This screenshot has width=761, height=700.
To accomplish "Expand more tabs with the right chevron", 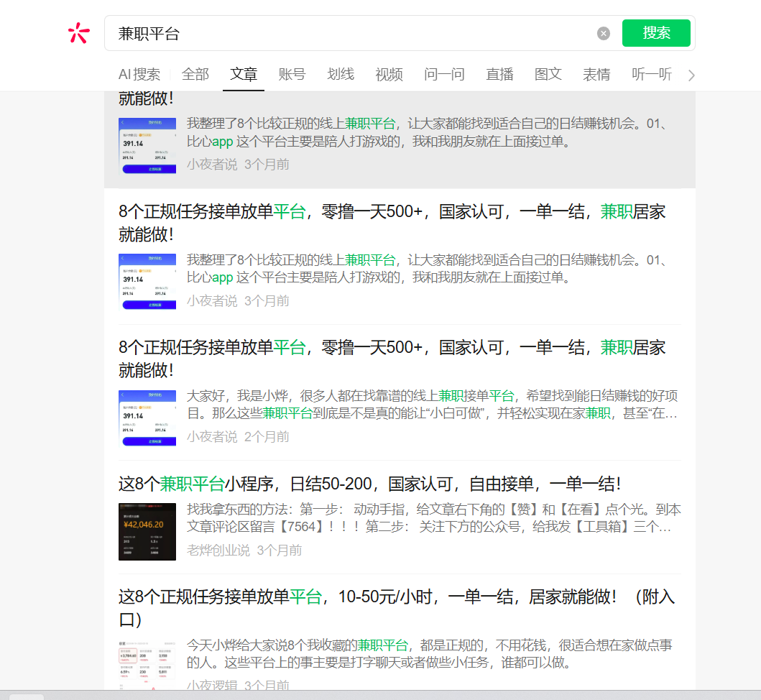I will (x=691, y=75).
